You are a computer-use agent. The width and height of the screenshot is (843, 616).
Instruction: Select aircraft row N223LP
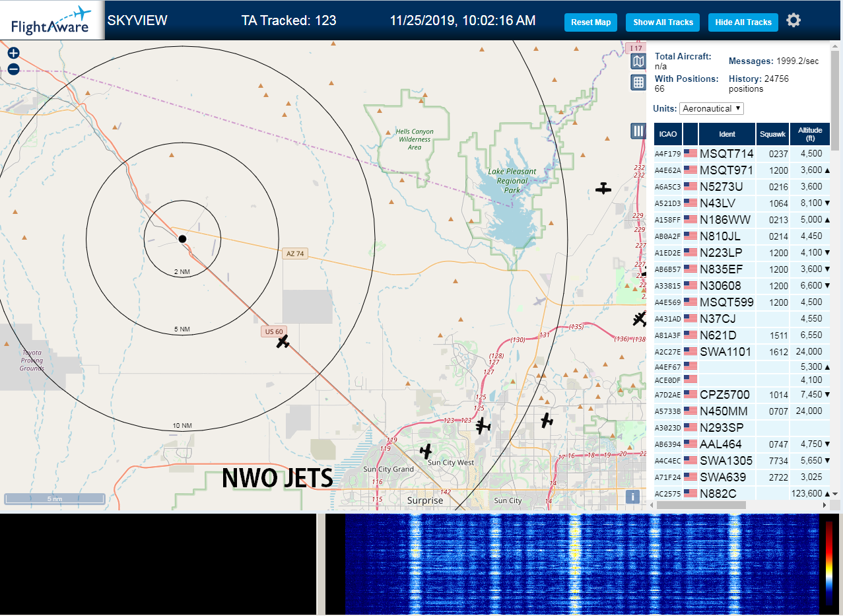click(x=741, y=253)
